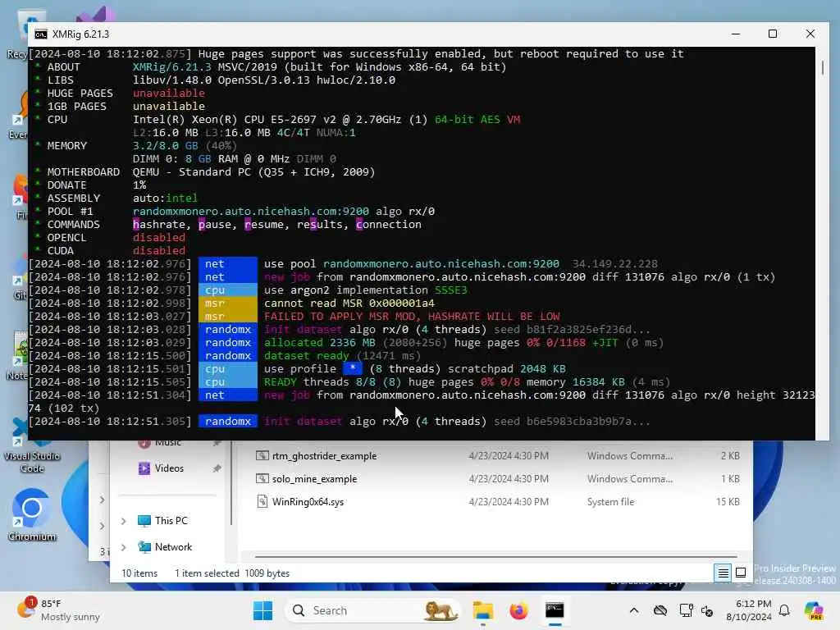Screen dimensions: 840x630
Task: Click the WinRing0x64.sys file icon
Action: click(262, 502)
